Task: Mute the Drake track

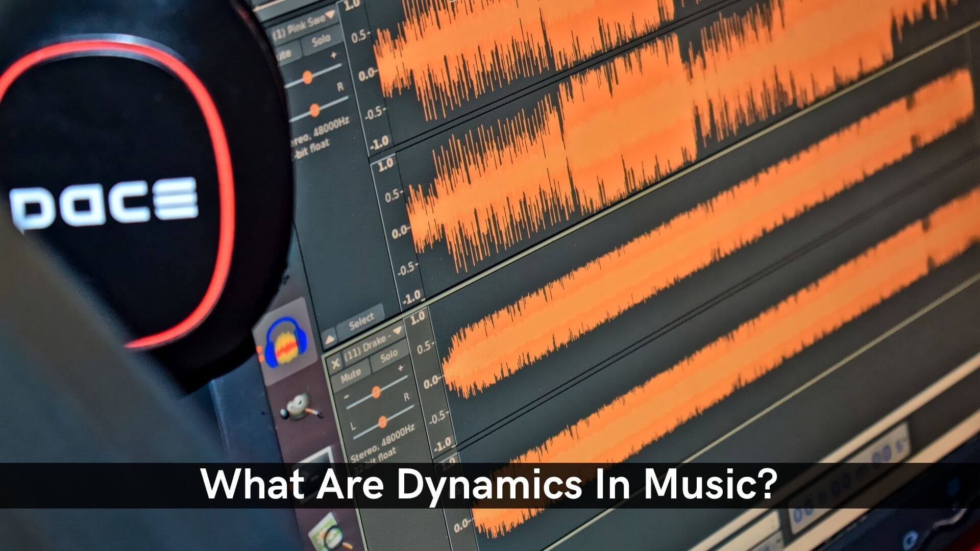Action: click(351, 373)
